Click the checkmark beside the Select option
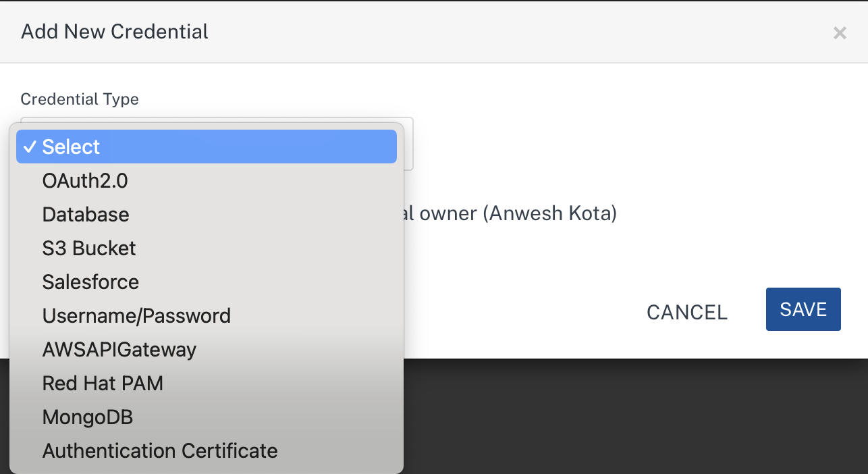The image size is (868, 474). (29, 147)
